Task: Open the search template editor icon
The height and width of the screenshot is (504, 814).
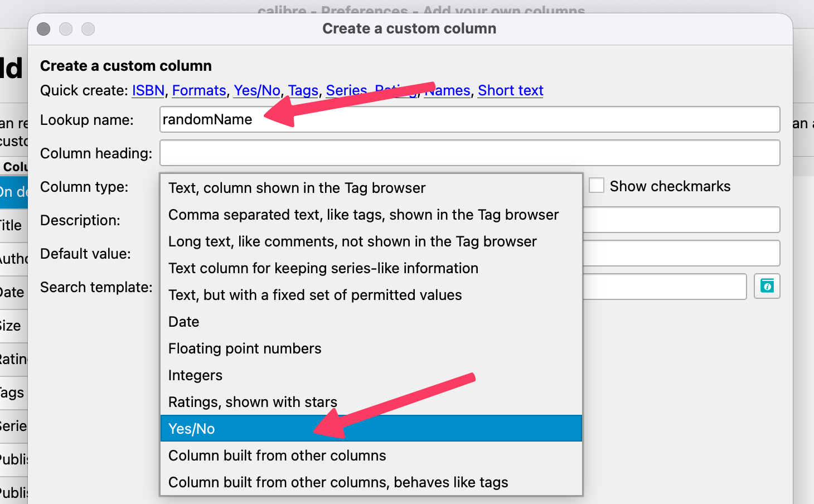Action: (x=767, y=287)
